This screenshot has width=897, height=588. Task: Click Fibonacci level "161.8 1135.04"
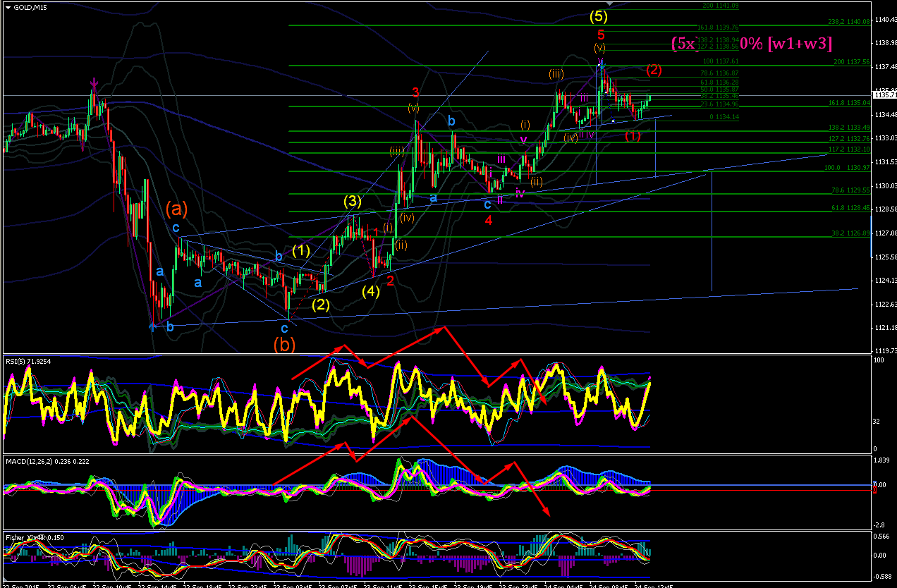point(848,103)
